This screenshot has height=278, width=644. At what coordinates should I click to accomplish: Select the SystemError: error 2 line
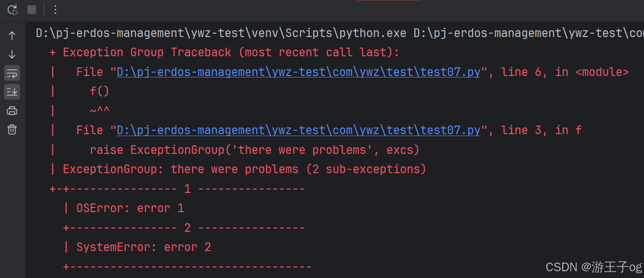coord(144,247)
